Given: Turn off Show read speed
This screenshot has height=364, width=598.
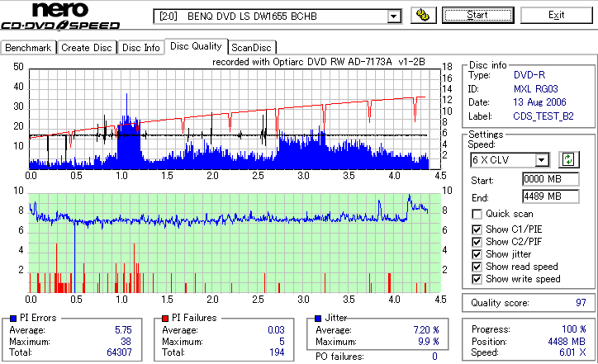Looking at the screenshot, I should coord(477,267).
